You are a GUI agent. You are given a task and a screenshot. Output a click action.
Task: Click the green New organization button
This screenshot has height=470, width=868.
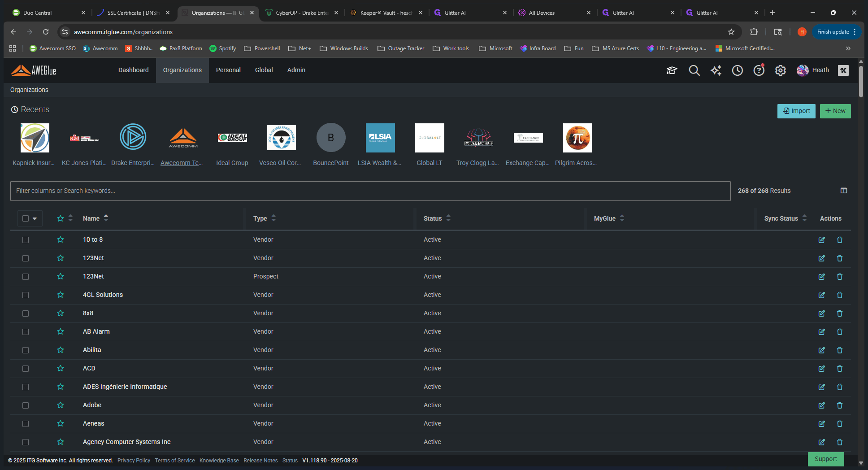point(835,111)
